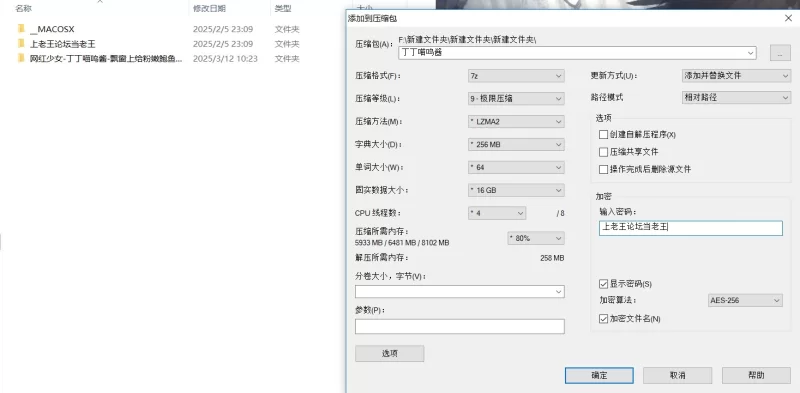This screenshot has width=800, height=393.
Task: Enable 创建自解压程序 checkbox
Action: [x=604, y=135]
